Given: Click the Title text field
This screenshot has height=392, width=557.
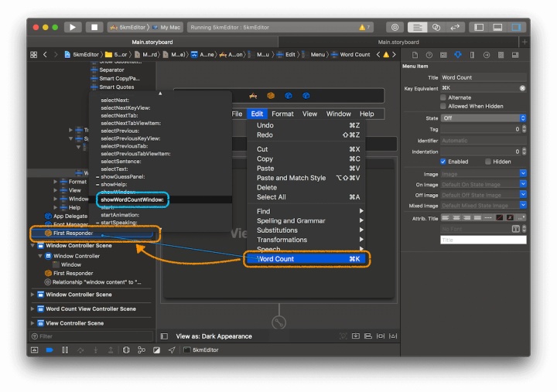Looking at the screenshot, I should tap(484, 77).
